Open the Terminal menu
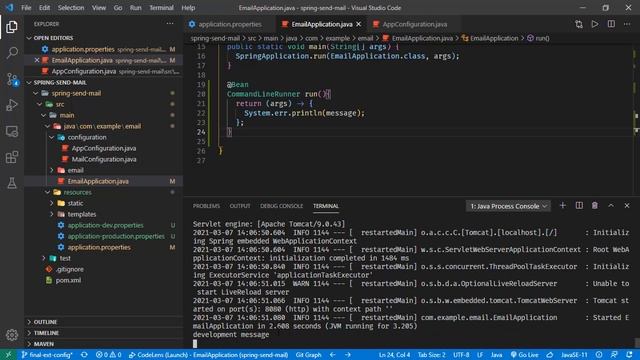The height and width of the screenshot is (360, 640). coord(161,8)
